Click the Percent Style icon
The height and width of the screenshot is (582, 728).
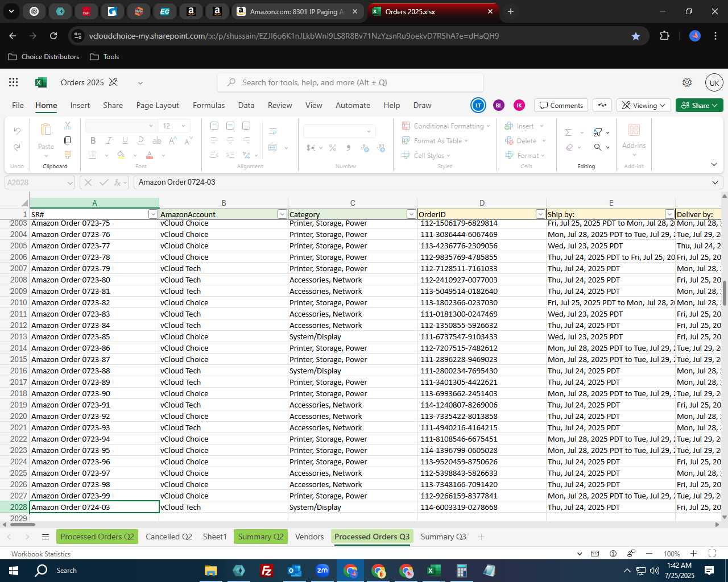[333, 148]
